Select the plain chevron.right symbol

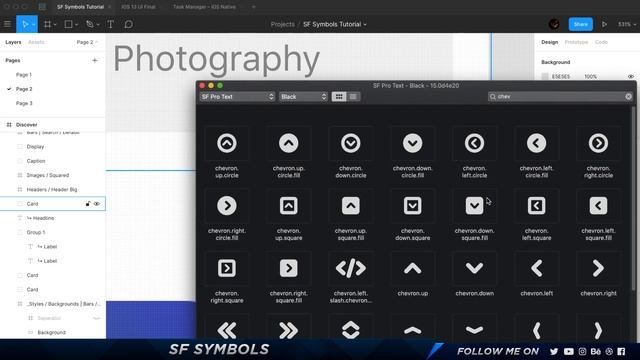(x=598, y=268)
